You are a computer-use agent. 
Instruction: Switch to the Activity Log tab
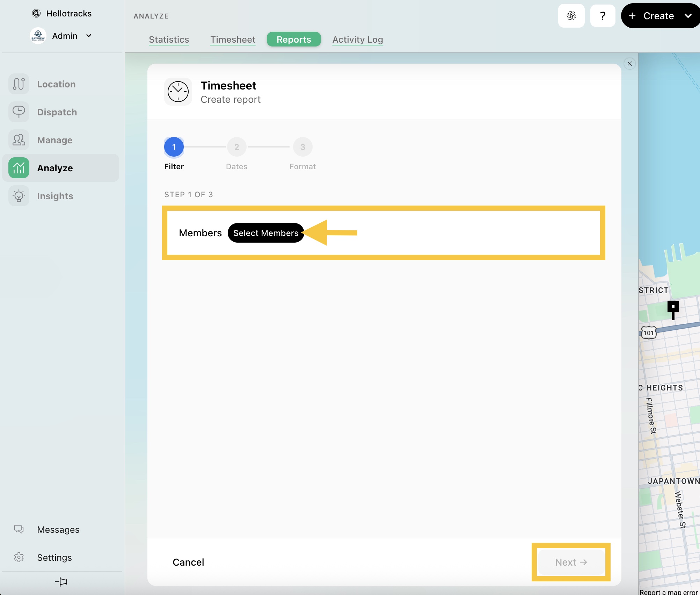(x=357, y=40)
